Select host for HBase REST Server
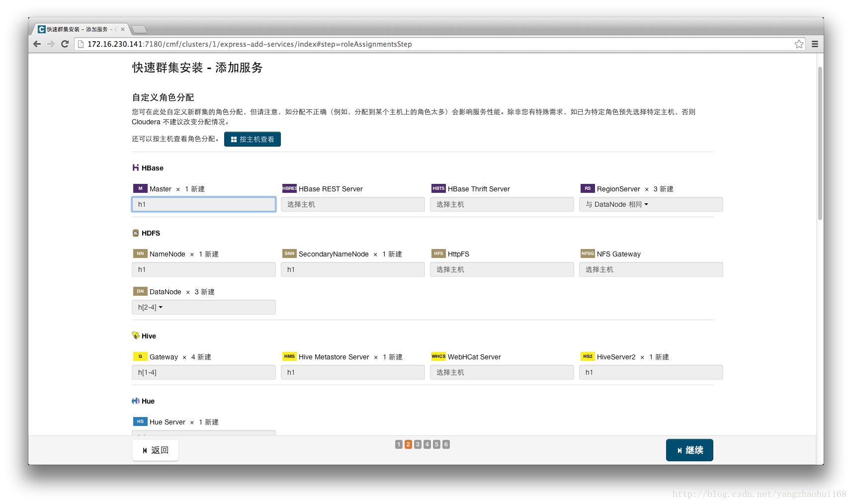The image size is (852, 504). click(x=352, y=204)
